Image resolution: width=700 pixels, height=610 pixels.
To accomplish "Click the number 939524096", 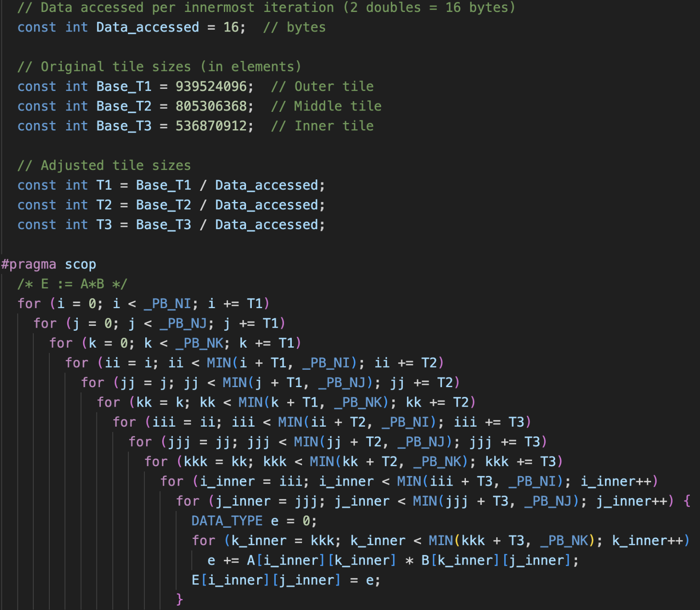I will tap(211, 86).
